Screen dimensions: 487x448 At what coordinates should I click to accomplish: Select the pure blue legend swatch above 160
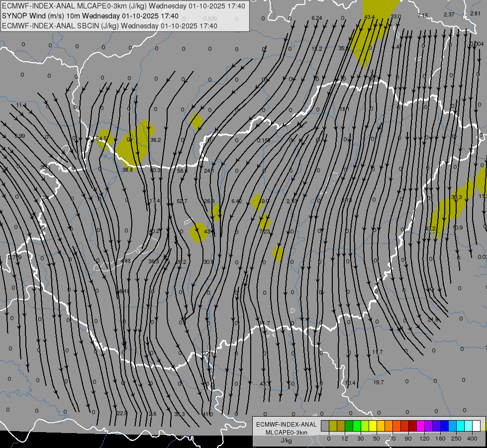tap(444, 426)
